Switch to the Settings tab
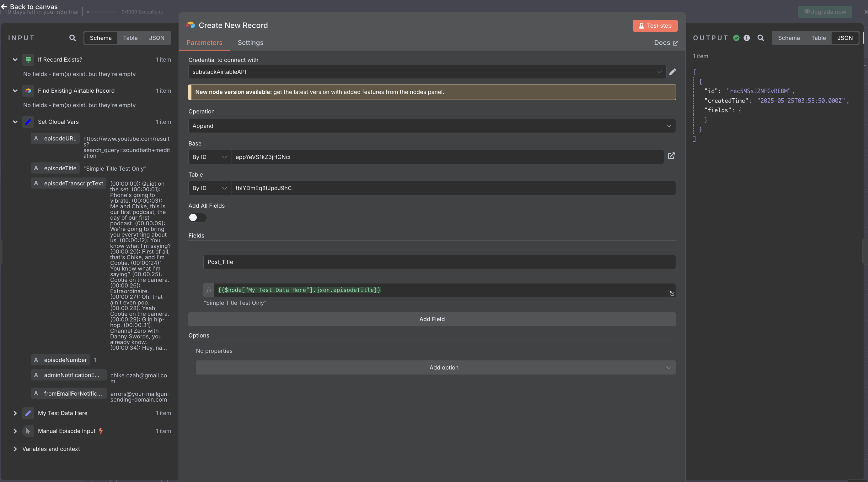This screenshot has width=868, height=482. point(250,42)
